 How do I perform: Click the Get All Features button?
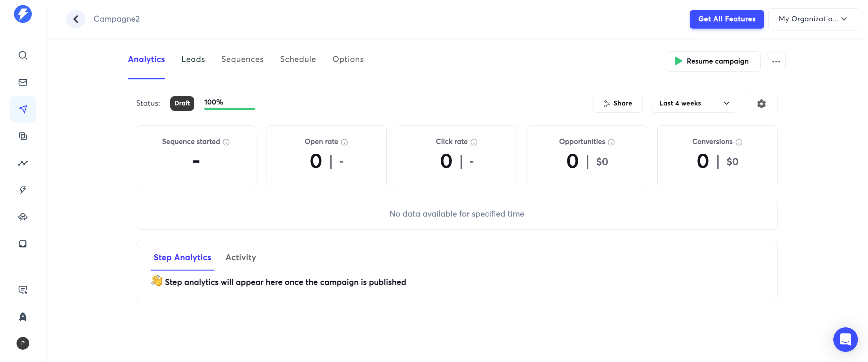pos(727,19)
